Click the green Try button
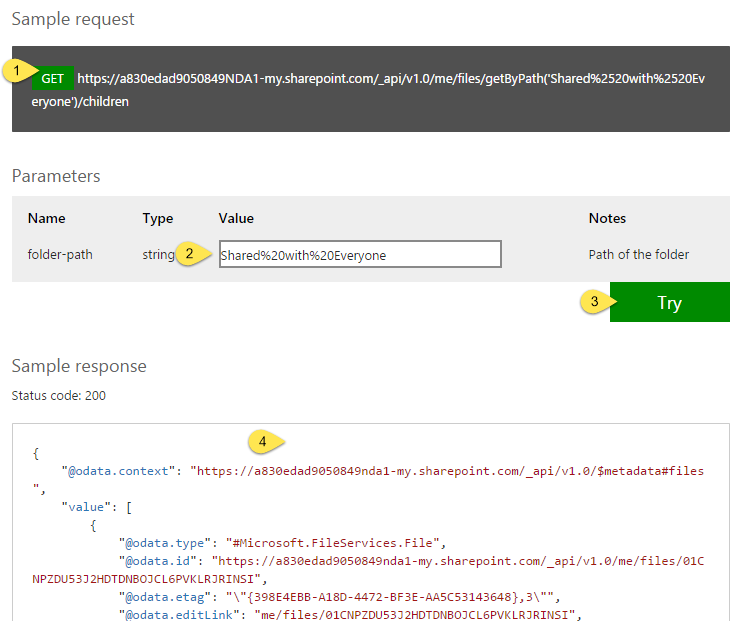 click(669, 302)
